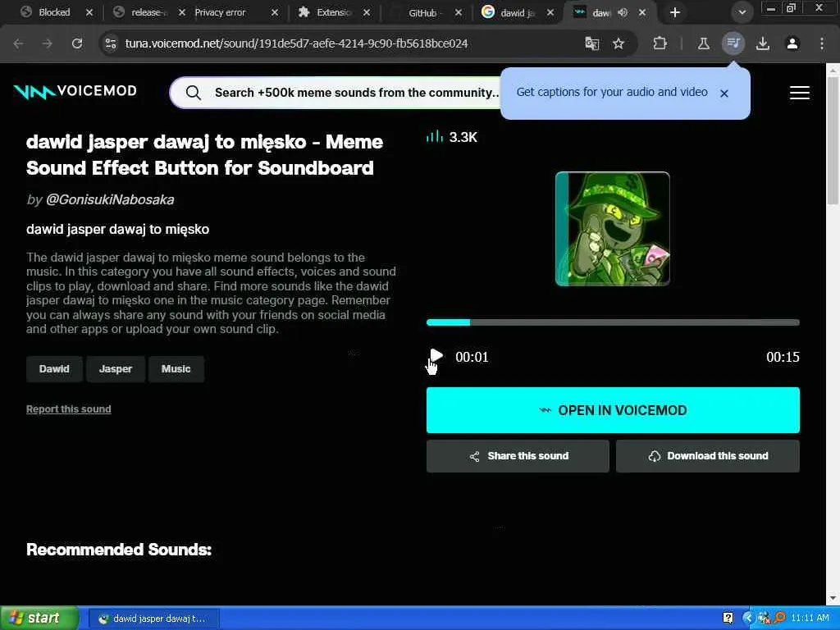Viewport: 840px width, 630px height.
Task: Click Share this sound button
Action: point(518,456)
